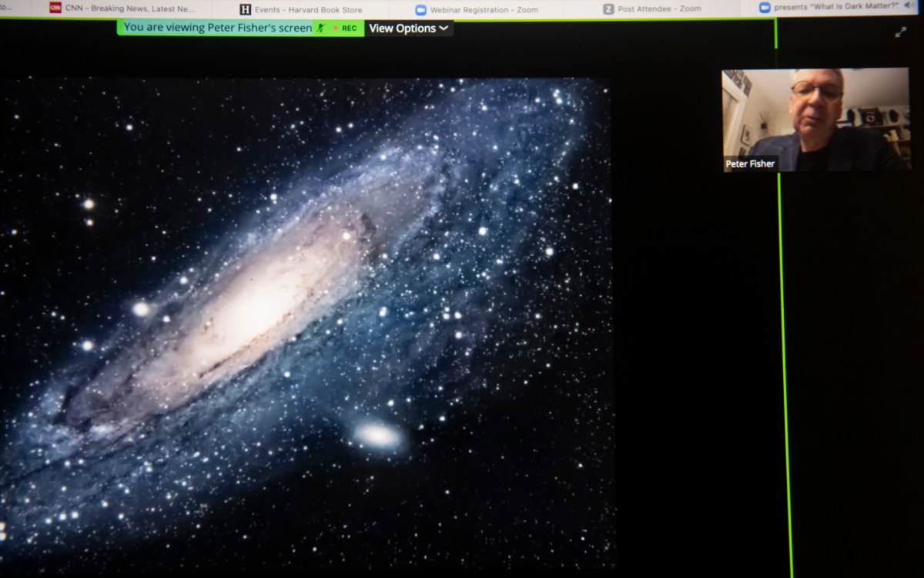Click the Z favicon on Post Attendee tab
Image resolution: width=924 pixels, height=578 pixels.
pyautogui.click(x=608, y=9)
